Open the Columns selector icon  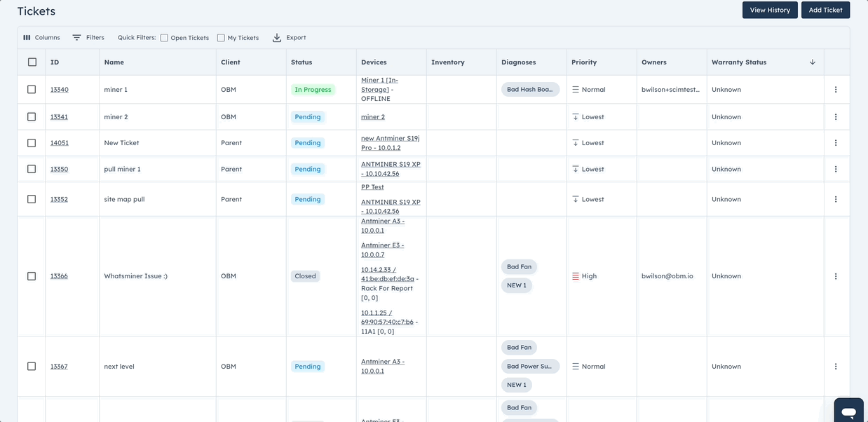click(x=27, y=38)
